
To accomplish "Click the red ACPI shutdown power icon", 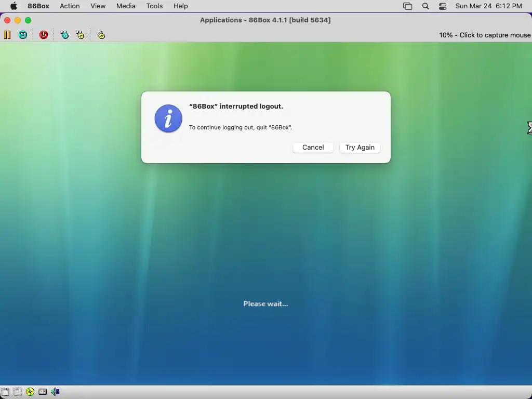I will click(44, 35).
